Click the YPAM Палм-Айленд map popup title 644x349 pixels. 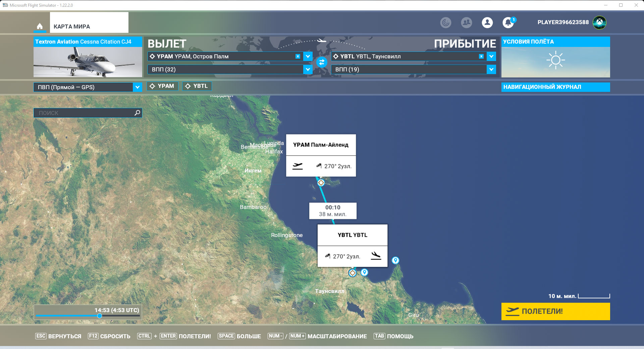[321, 145]
